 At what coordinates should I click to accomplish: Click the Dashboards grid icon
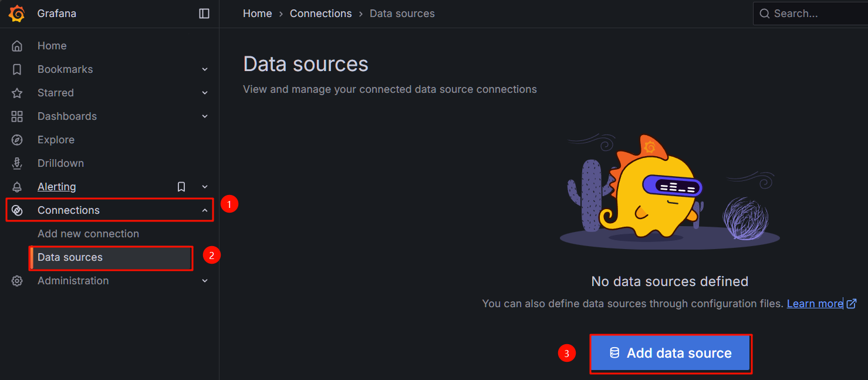pyautogui.click(x=17, y=116)
